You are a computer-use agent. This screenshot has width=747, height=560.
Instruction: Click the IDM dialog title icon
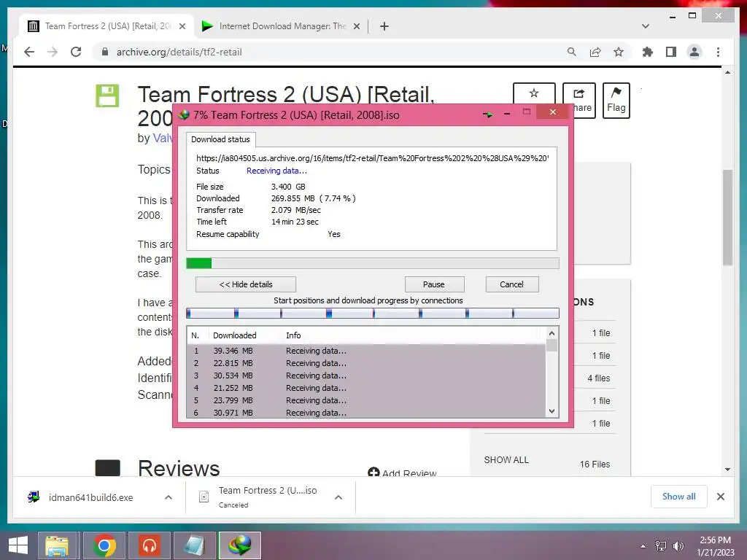click(x=183, y=114)
